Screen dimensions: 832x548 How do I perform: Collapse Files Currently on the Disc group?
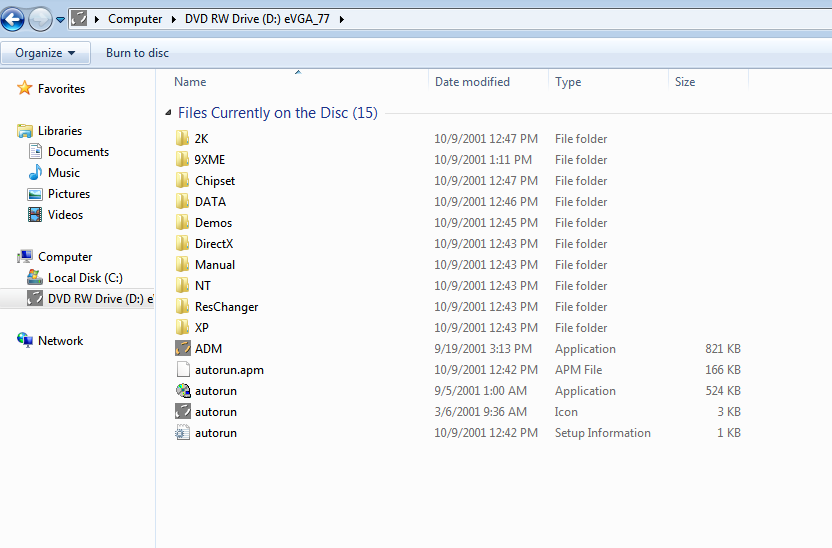point(168,112)
